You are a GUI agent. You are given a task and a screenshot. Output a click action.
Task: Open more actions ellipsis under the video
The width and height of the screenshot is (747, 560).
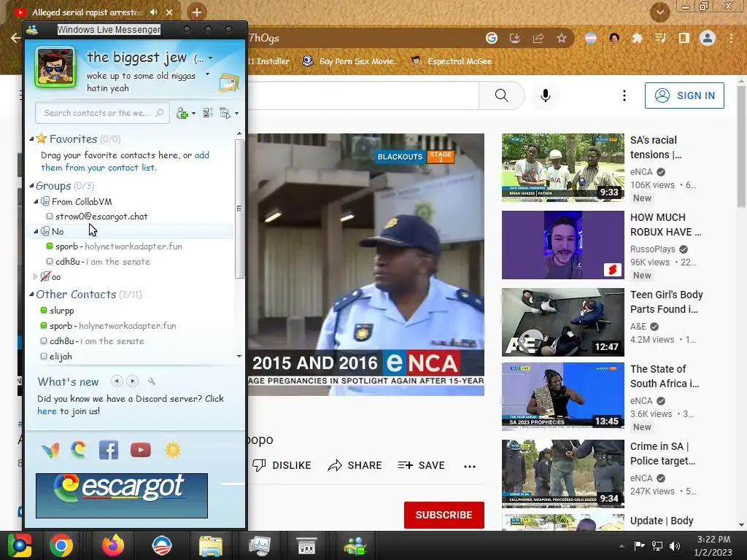coord(470,466)
